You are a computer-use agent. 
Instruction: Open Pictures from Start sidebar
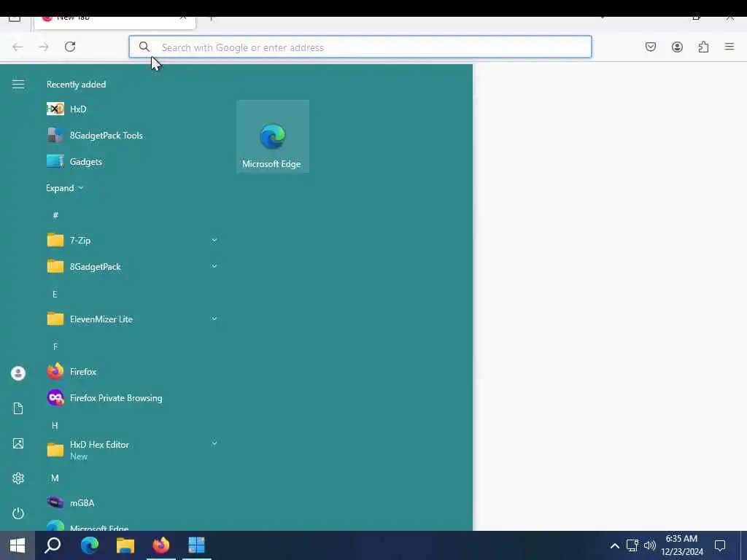pos(18,443)
